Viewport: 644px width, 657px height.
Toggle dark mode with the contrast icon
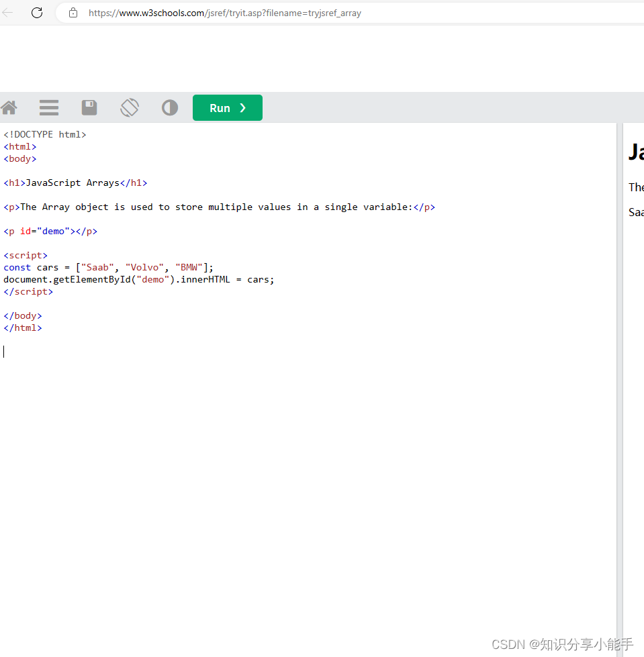[170, 107]
